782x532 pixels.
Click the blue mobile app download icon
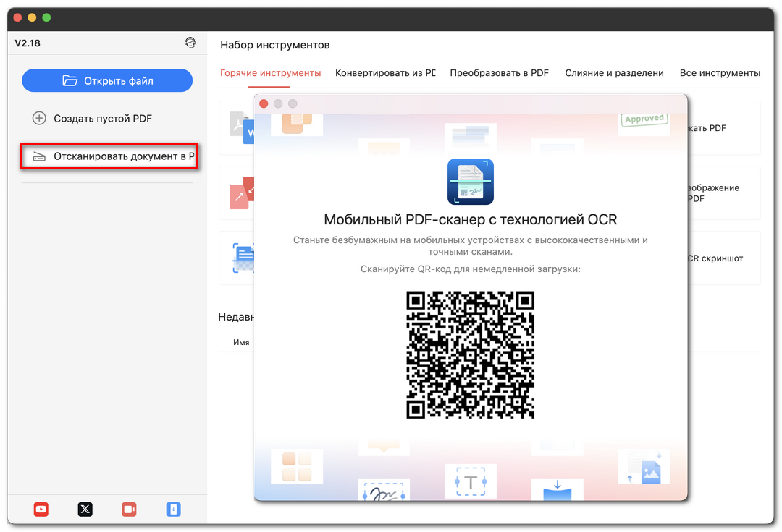(x=173, y=509)
